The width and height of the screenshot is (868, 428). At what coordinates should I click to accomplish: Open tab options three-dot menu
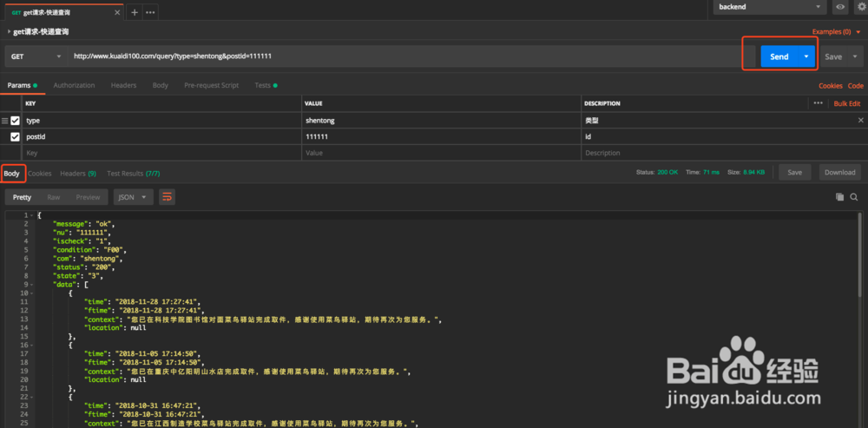click(150, 12)
